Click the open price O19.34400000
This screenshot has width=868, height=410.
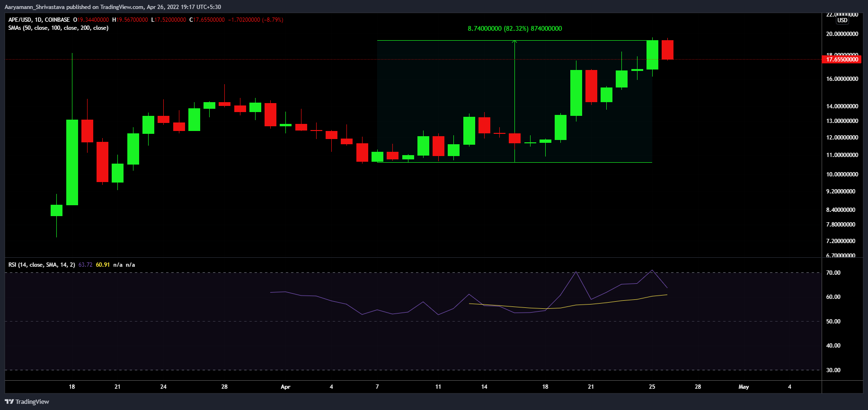coord(91,20)
